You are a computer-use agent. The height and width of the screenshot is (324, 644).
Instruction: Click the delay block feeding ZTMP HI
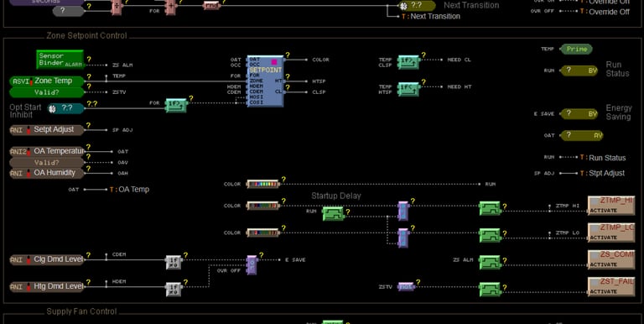point(490,208)
